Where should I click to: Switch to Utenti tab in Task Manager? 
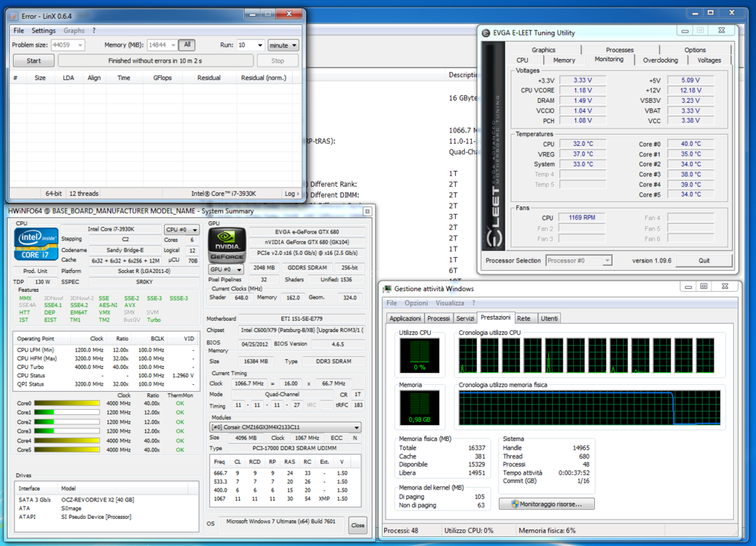[x=549, y=318]
